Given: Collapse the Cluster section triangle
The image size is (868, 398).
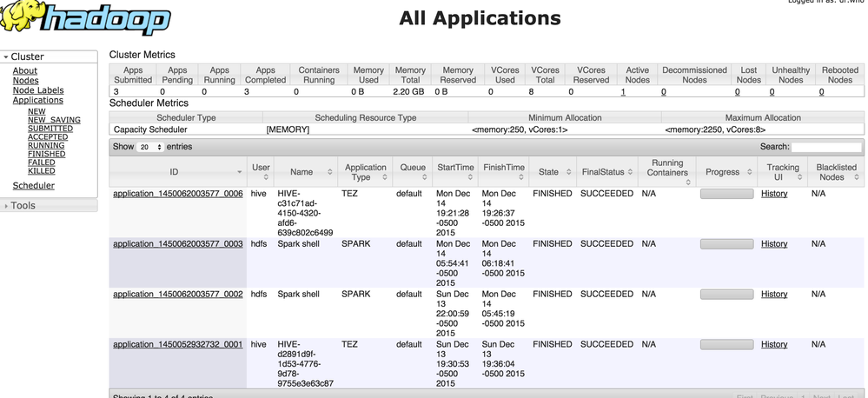Looking at the screenshot, I should pyautogui.click(x=5, y=57).
